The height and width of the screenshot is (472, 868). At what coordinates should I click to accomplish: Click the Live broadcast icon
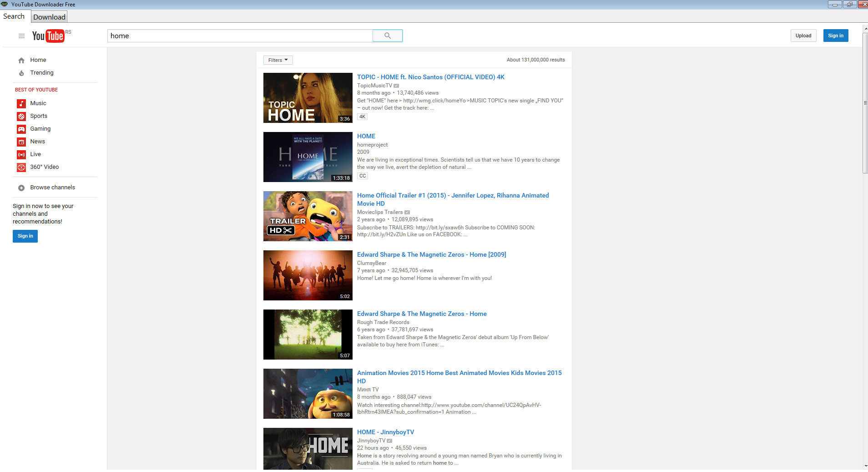coord(21,155)
